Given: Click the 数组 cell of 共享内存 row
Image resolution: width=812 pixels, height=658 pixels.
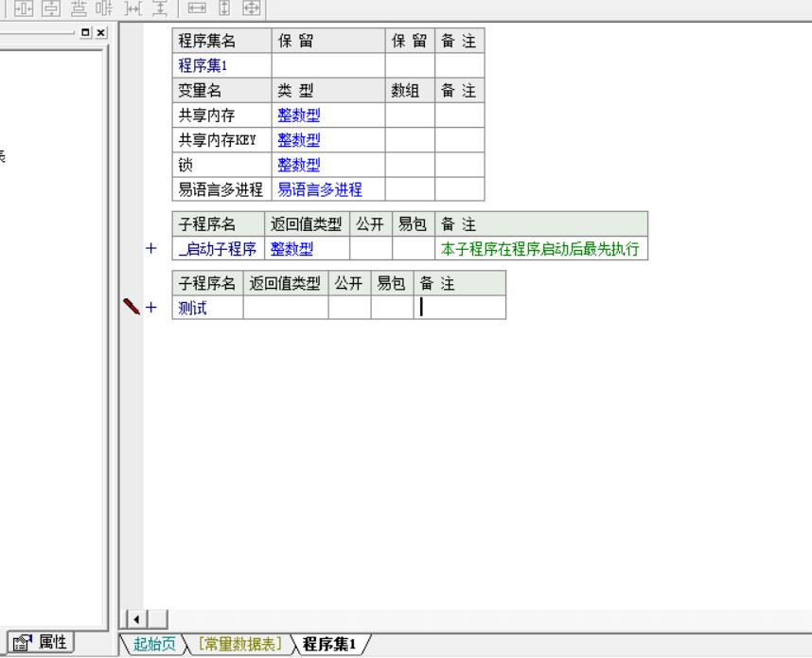Looking at the screenshot, I should (x=410, y=115).
